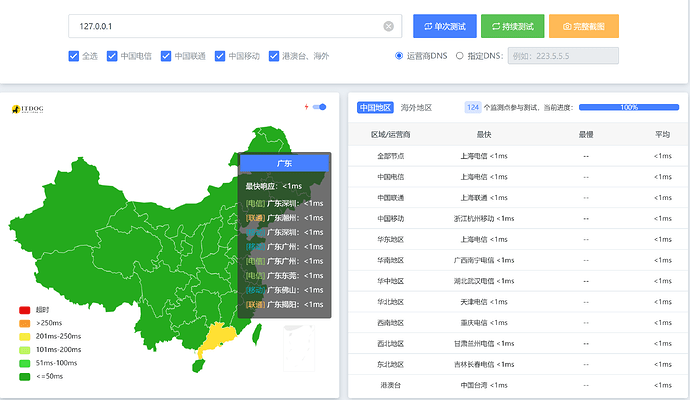Click Taiwan island on the map
The width and height of the screenshot is (690, 400).
tap(257, 334)
